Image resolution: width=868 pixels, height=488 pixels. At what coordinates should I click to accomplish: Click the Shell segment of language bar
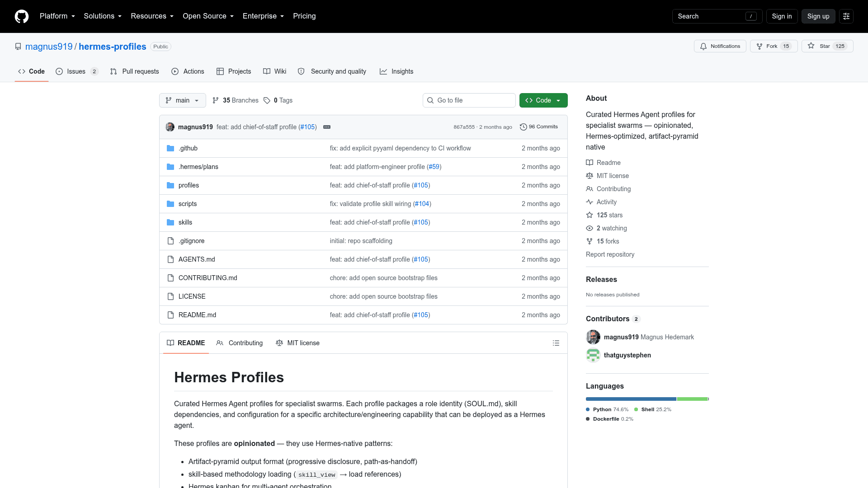(692, 399)
